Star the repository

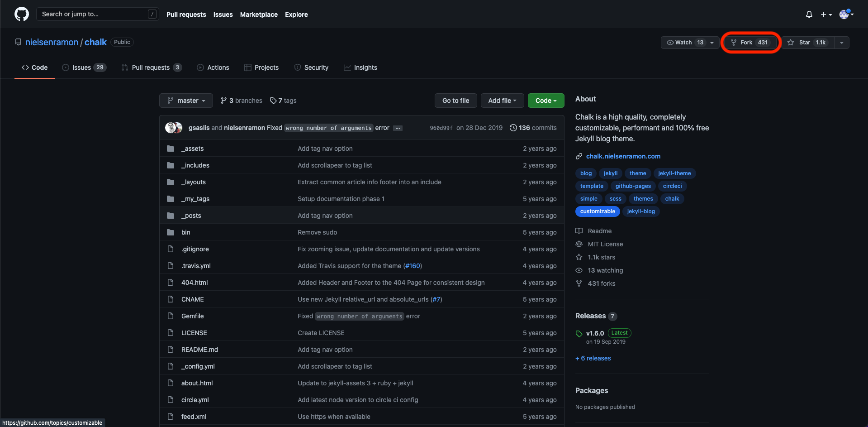click(808, 43)
